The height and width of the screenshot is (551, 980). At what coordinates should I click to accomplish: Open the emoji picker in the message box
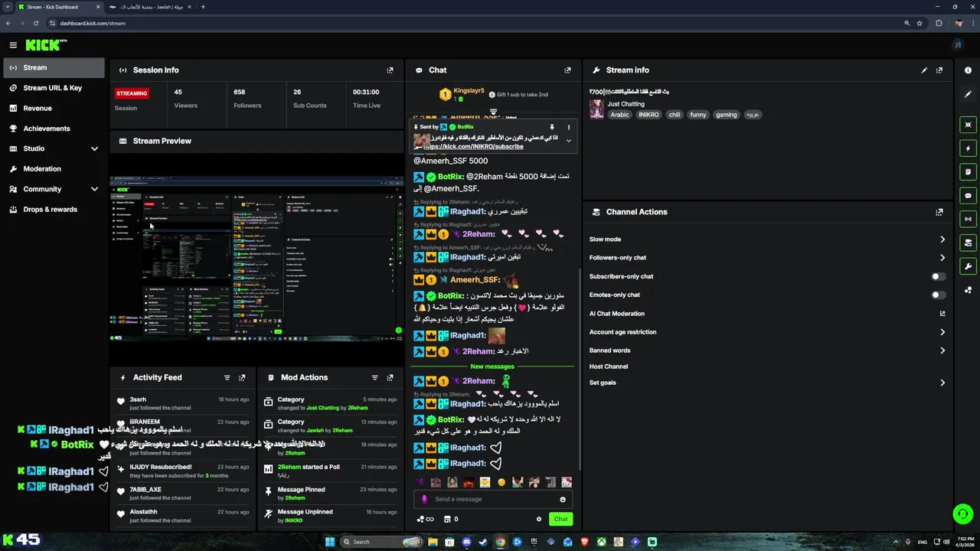point(563,499)
